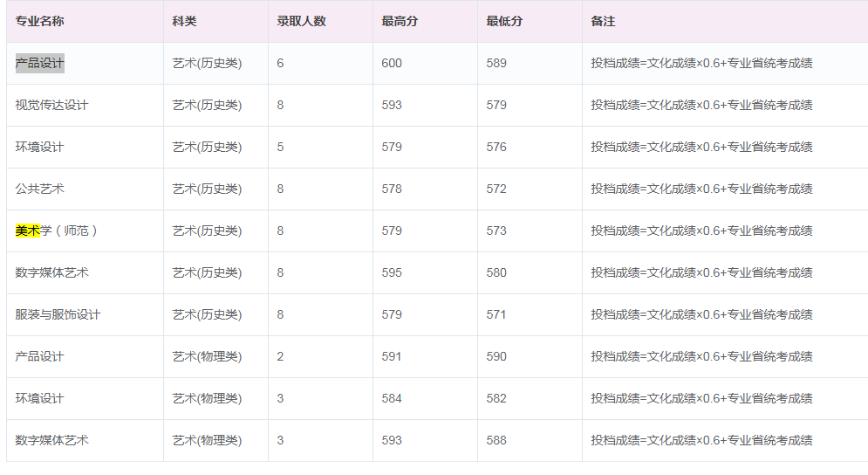Click the 录取人数 column header
The image size is (868, 475).
(x=301, y=21)
